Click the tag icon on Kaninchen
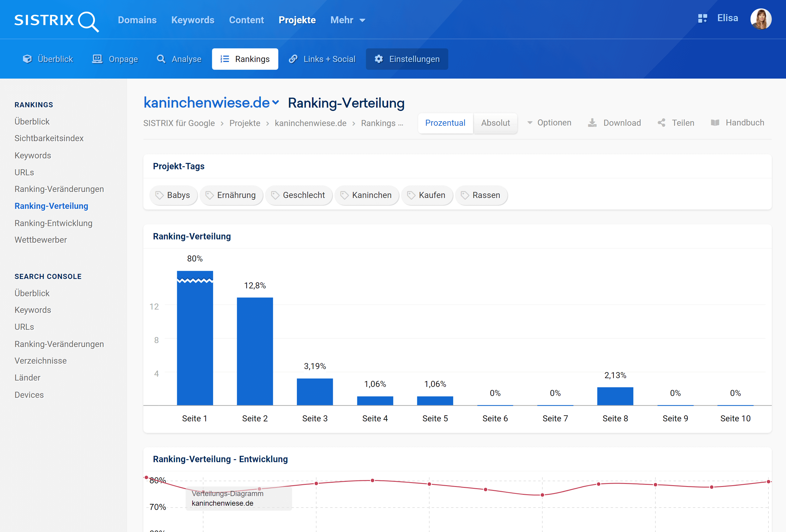This screenshot has height=532, width=786. point(344,195)
